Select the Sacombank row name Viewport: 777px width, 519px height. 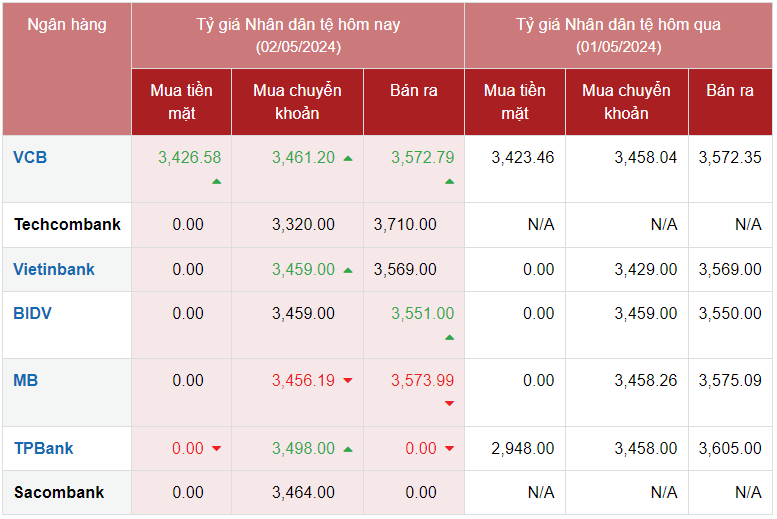(x=59, y=492)
